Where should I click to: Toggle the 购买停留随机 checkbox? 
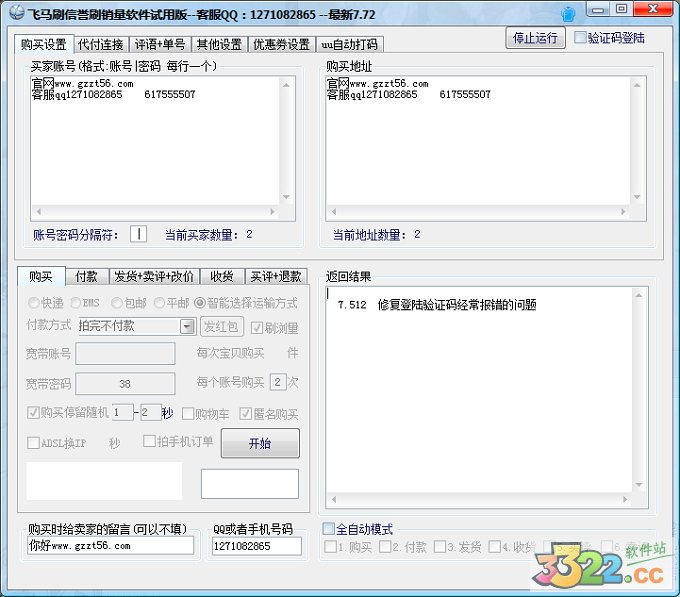[x=33, y=412]
